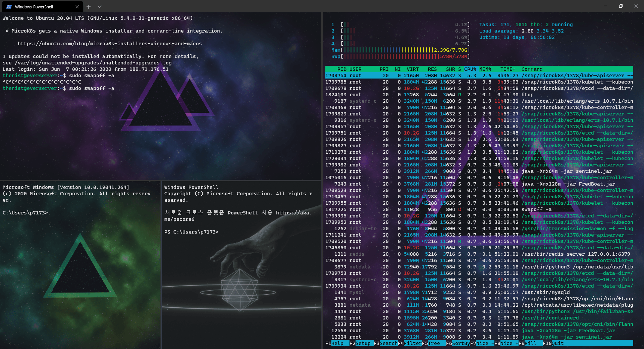
Task: Open F2 Setup in htop
Action: coord(361,343)
